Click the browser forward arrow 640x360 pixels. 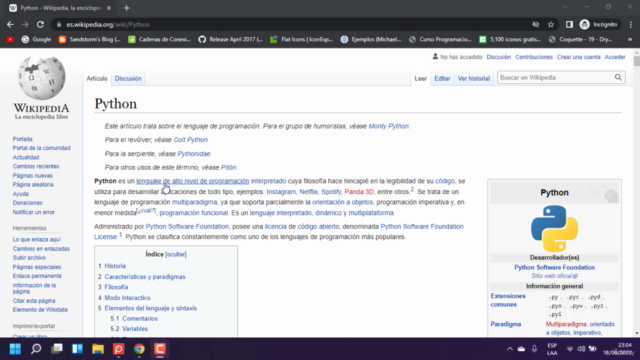click(25, 24)
